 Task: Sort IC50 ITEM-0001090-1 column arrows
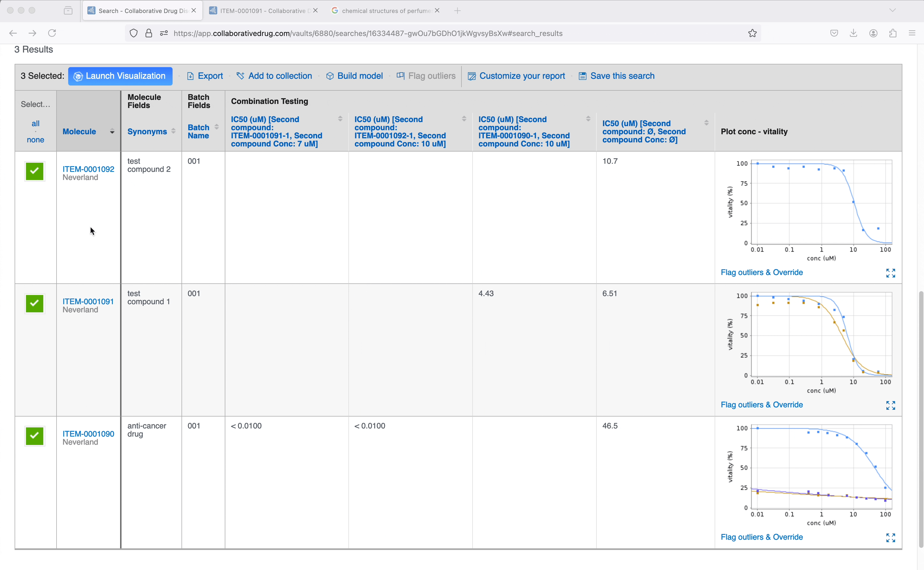click(588, 119)
